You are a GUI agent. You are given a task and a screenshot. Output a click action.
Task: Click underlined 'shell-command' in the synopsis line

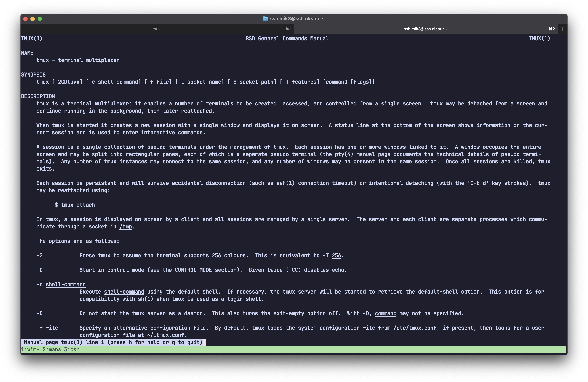[118, 82]
